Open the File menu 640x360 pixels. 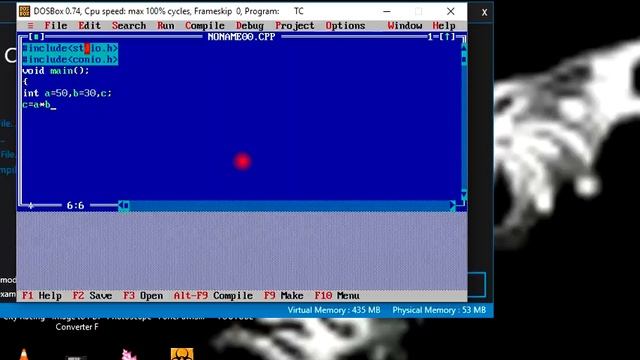[56, 26]
